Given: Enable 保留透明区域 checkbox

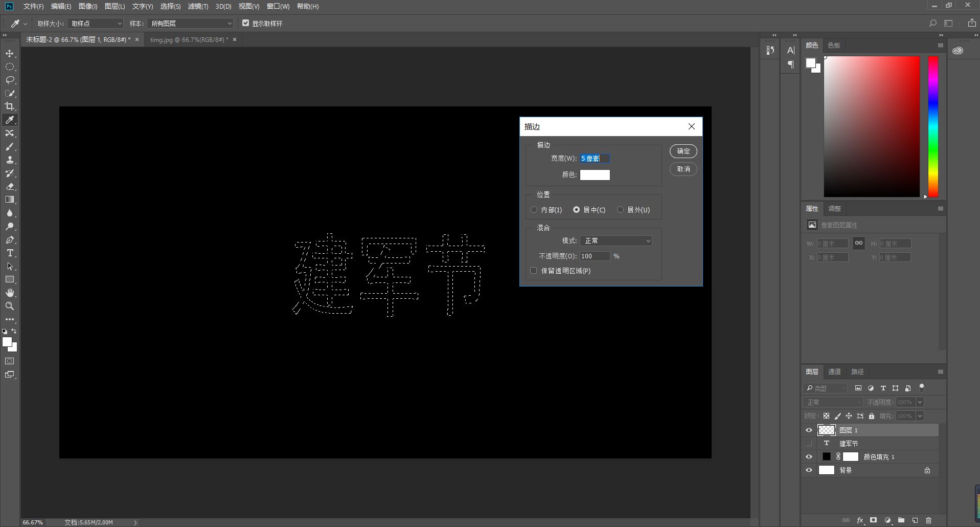Looking at the screenshot, I should click(534, 271).
